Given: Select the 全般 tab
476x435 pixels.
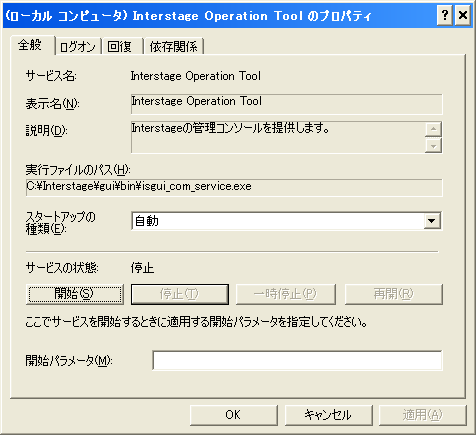Looking at the screenshot, I should click(x=32, y=45).
